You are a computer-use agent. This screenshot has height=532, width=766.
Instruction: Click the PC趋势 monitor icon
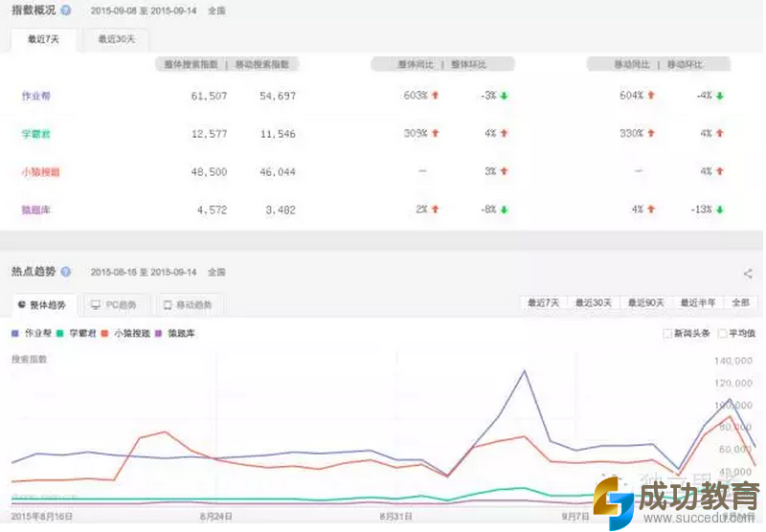tap(96, 305)
